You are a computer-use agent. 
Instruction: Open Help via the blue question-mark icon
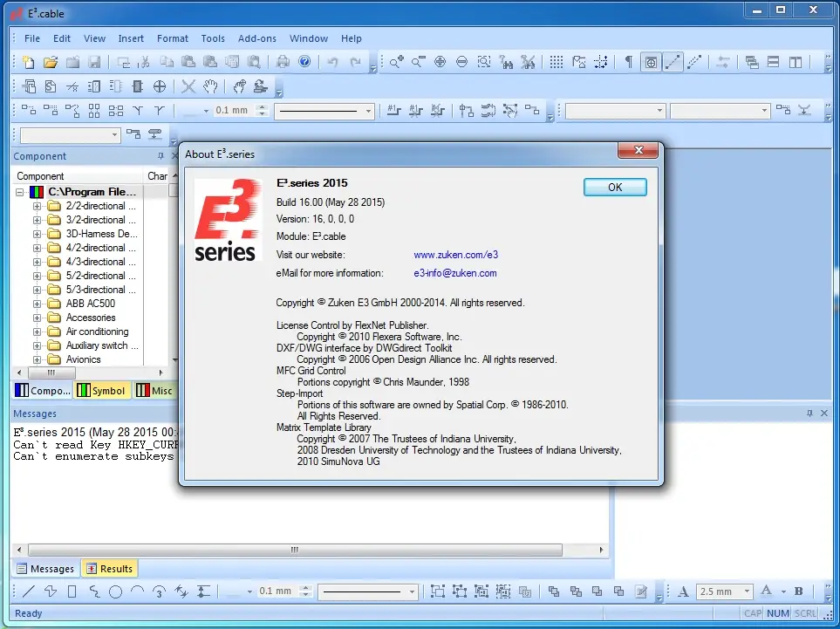pos(304,62)
